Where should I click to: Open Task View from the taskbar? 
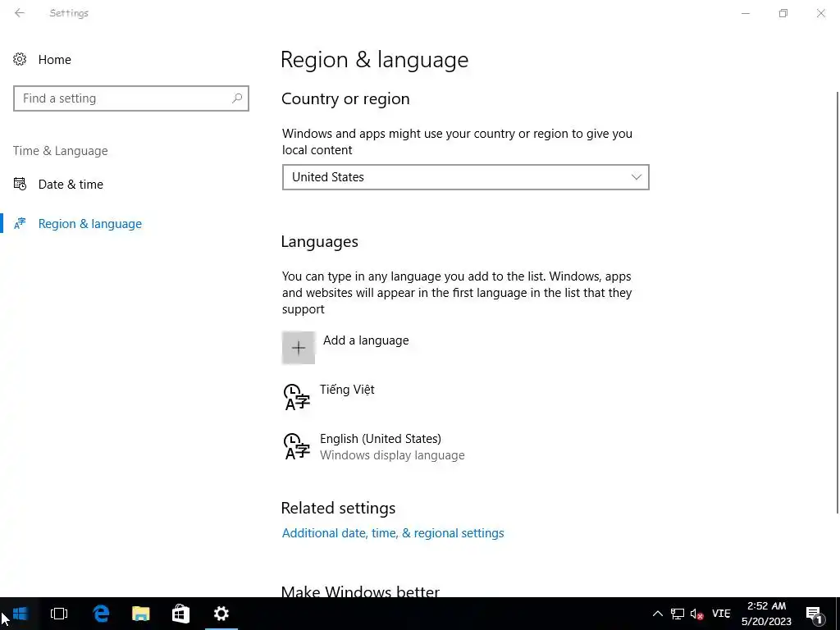59,614
